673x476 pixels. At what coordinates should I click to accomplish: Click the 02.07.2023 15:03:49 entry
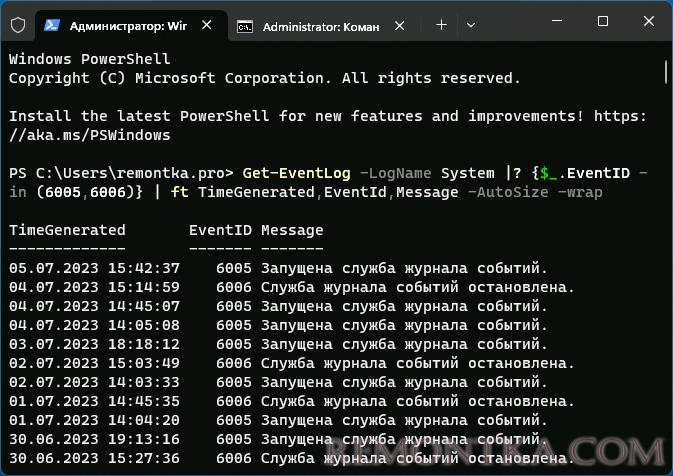(x=292, y=363)
